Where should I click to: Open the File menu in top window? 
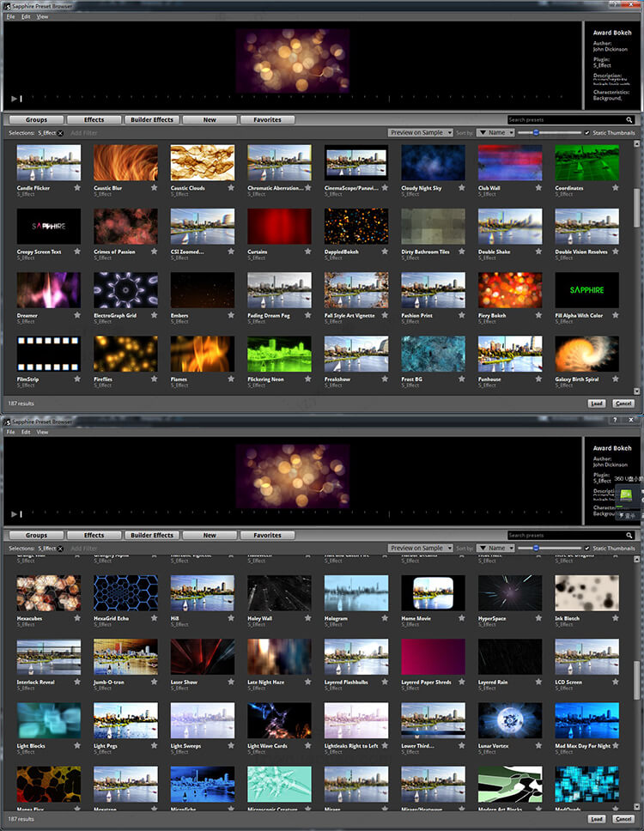tap(10, 16)
